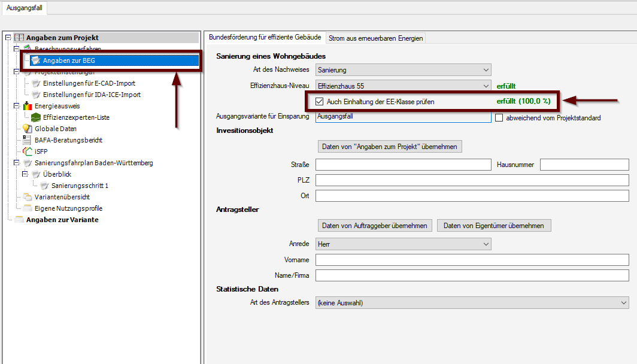
Task: Click Daten von Auftraggeber übernehmen button
Action: point(375,226)
